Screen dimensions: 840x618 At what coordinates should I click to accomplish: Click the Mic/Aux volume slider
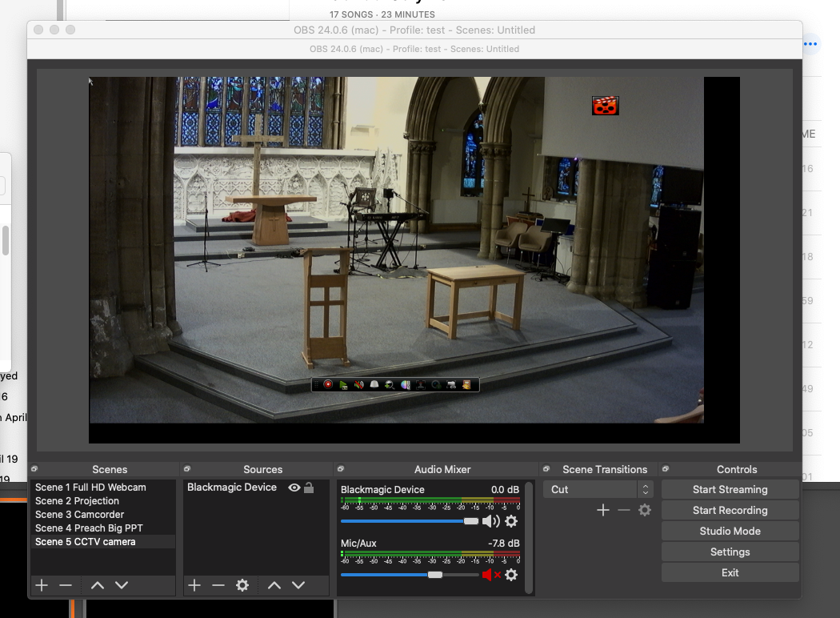coord(434,575)
